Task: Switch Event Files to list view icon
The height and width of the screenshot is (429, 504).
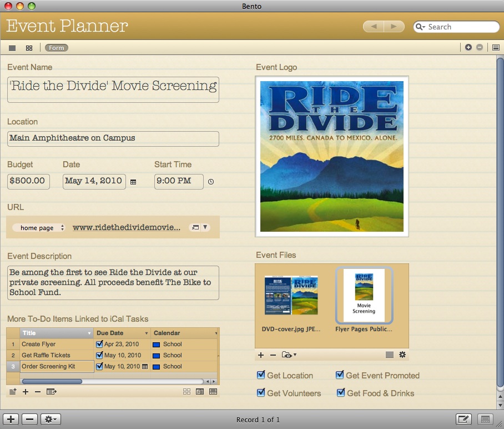Action: pyautogui.click(x=389, y=355)
